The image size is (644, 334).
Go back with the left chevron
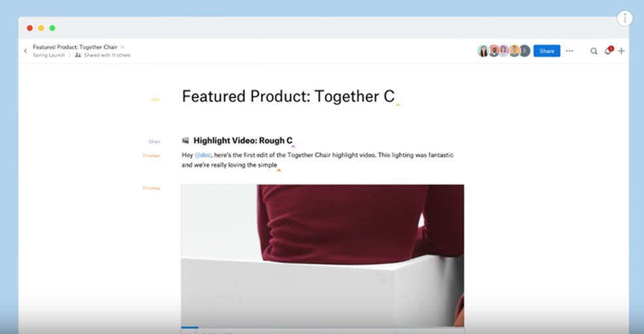(x=26, y=51)
